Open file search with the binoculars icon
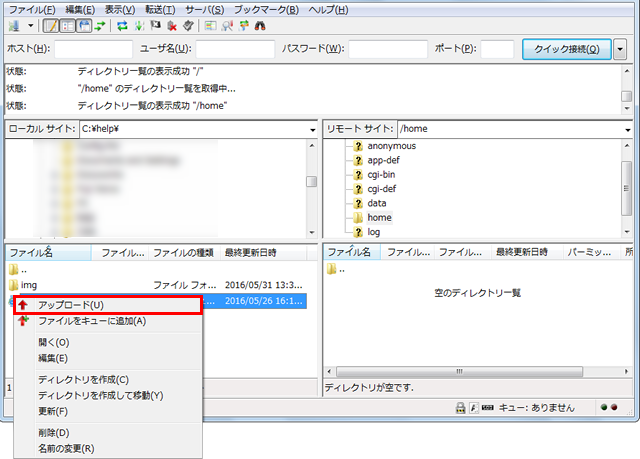This screenshot has width=640, height=459. pos(260,26)
